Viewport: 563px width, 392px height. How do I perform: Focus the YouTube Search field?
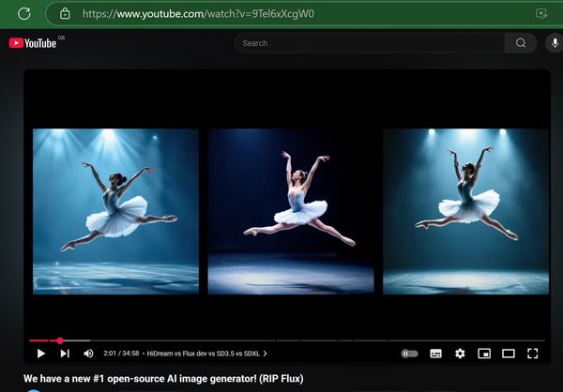click(370, 43)
